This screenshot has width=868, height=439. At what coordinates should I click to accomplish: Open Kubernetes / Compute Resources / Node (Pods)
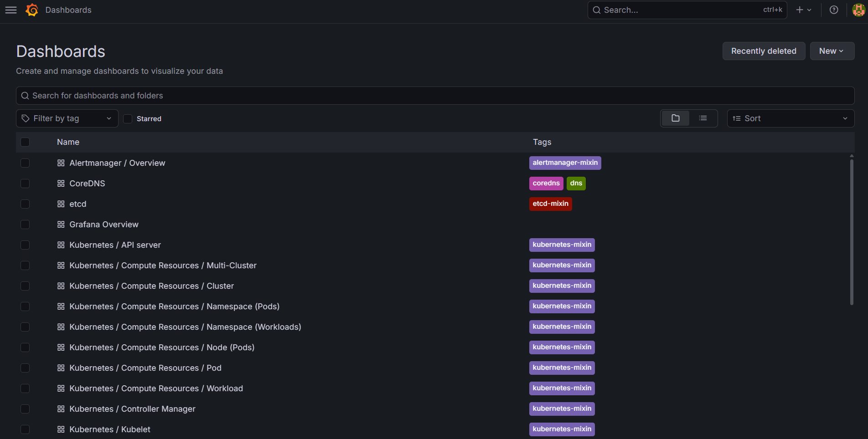point(162,347)
